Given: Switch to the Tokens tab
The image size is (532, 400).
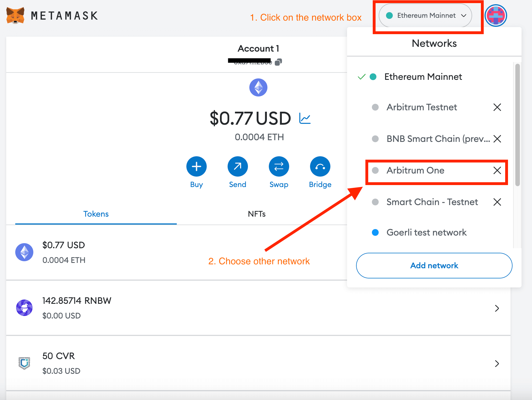Looking at the screenshot, I should [x=96, y=214].
